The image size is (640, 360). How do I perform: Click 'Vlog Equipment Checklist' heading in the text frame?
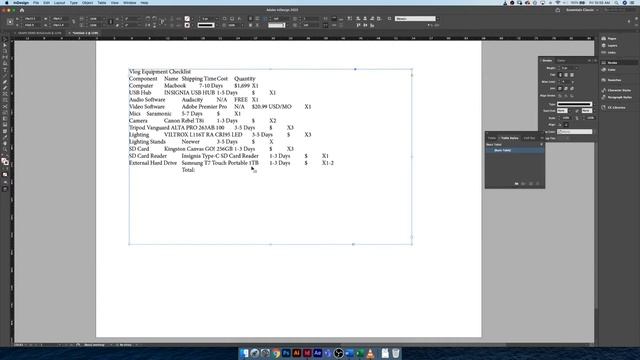click(160, 71)
